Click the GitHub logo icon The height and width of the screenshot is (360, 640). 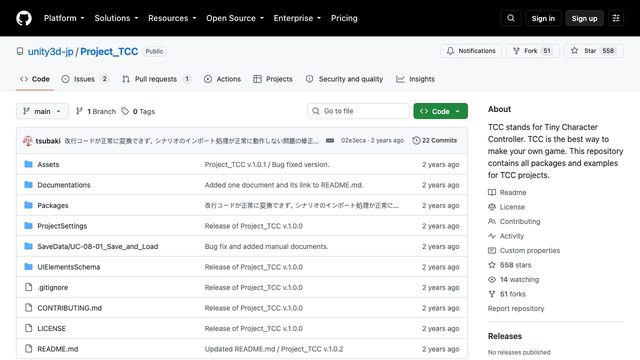click(x=24, y=18)
